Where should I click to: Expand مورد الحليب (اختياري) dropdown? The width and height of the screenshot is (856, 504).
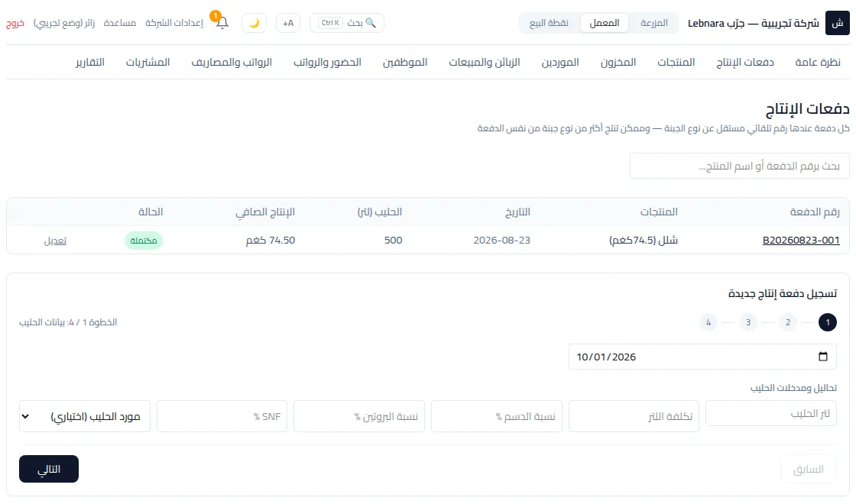click(x=85, y=416)
